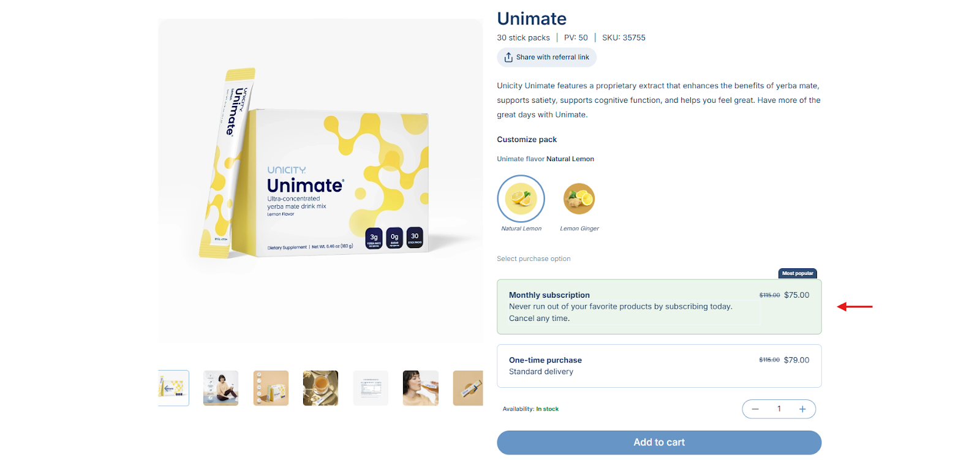Select the Monthly subscription purchase option
This screenshot has width=980, height=460.
point(659,307)
